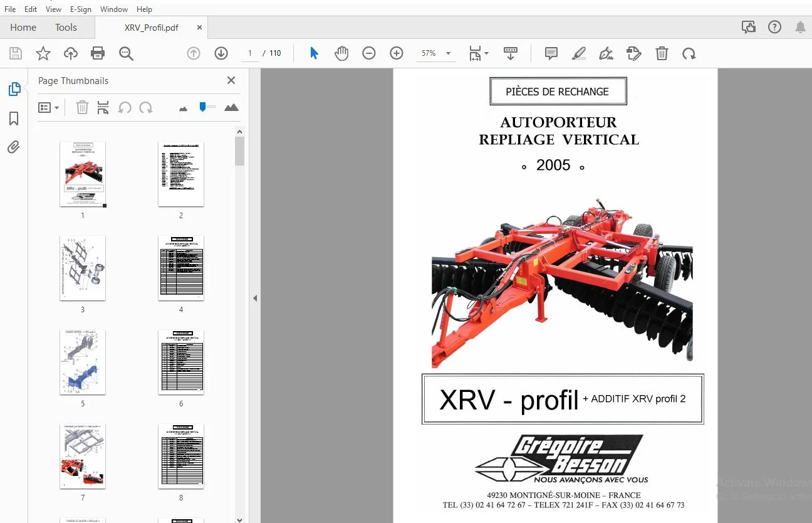Collapse the navigation pane with the arrow

point(255,298)
